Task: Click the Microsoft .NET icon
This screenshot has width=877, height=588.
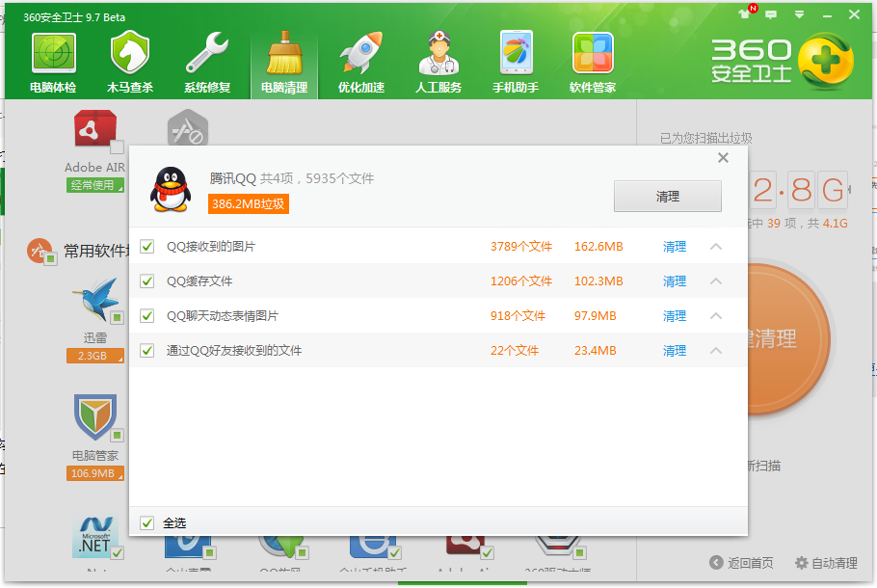Action: pyautogui.click(x=95, y=537)
